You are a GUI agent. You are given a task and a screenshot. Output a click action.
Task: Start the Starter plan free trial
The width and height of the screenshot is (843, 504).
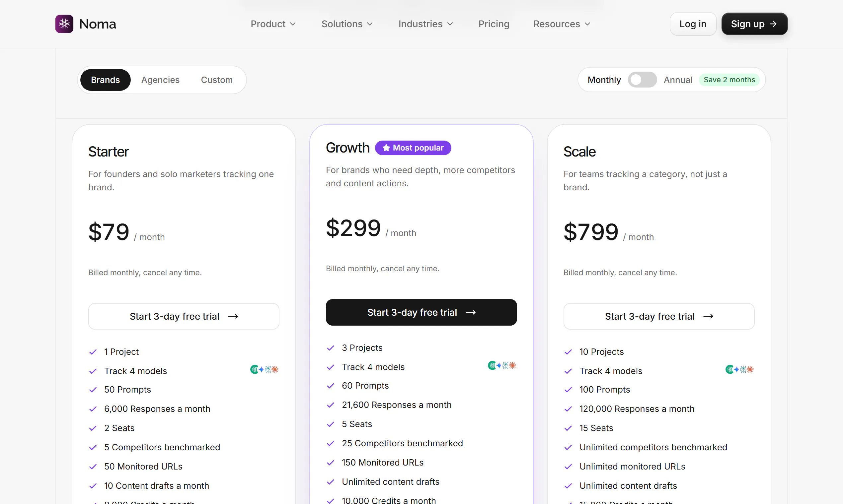[184, 316]
